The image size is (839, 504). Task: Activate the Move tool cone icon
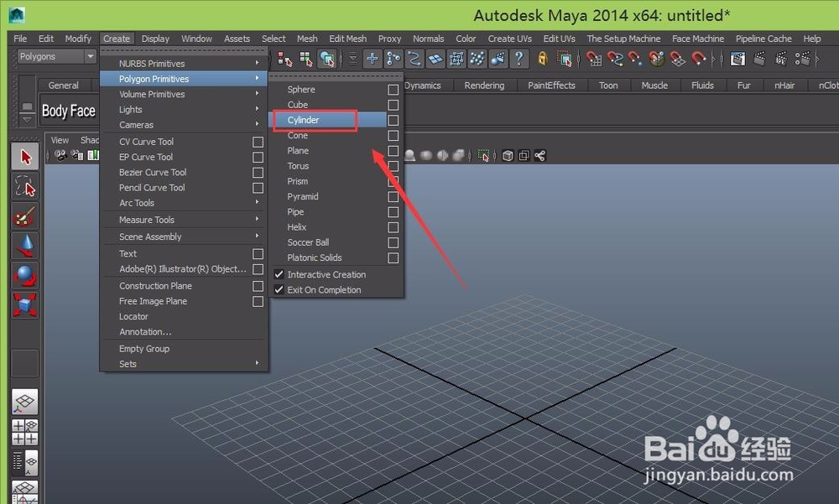coord(25,246)
